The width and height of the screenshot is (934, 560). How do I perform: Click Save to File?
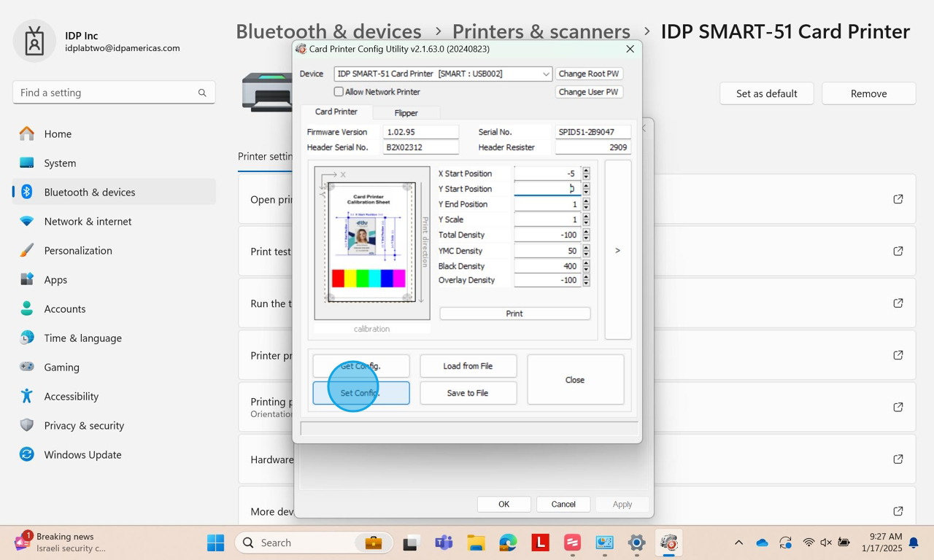(468, 393)
